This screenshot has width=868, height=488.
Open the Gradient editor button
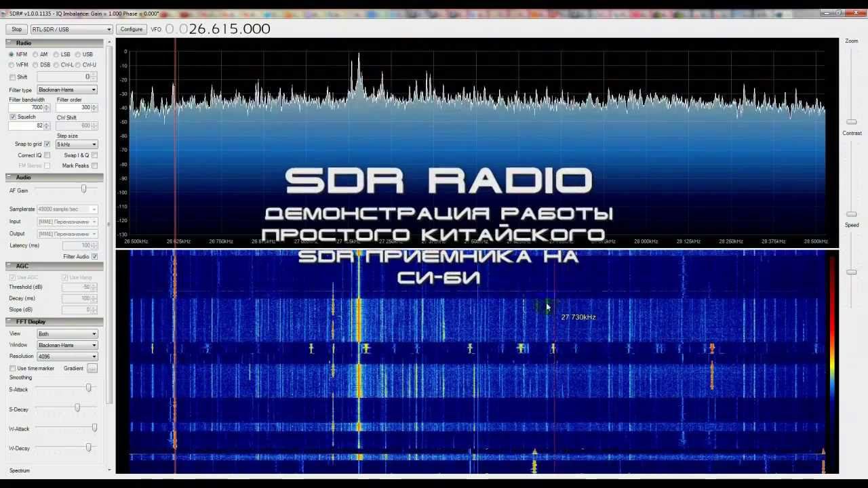point(92,368)
